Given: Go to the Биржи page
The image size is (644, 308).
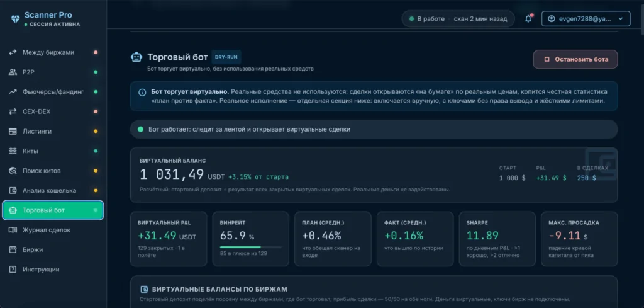Looking at the screenshot, I should point(53,249).
